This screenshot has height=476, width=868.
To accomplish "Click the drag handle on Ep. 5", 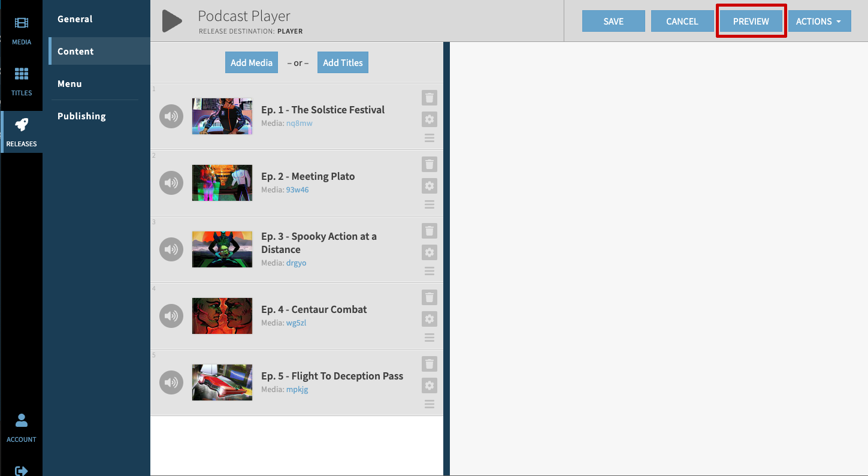I will (x=429, y=404).
